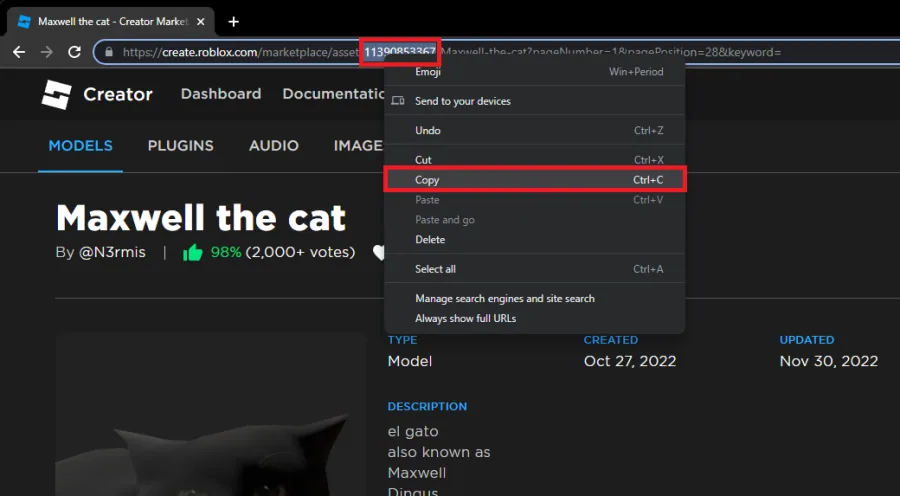Click the Creator text link
The width and height of the screenshot is (900, 496).
pyautogui.click(x=118, y=94)
